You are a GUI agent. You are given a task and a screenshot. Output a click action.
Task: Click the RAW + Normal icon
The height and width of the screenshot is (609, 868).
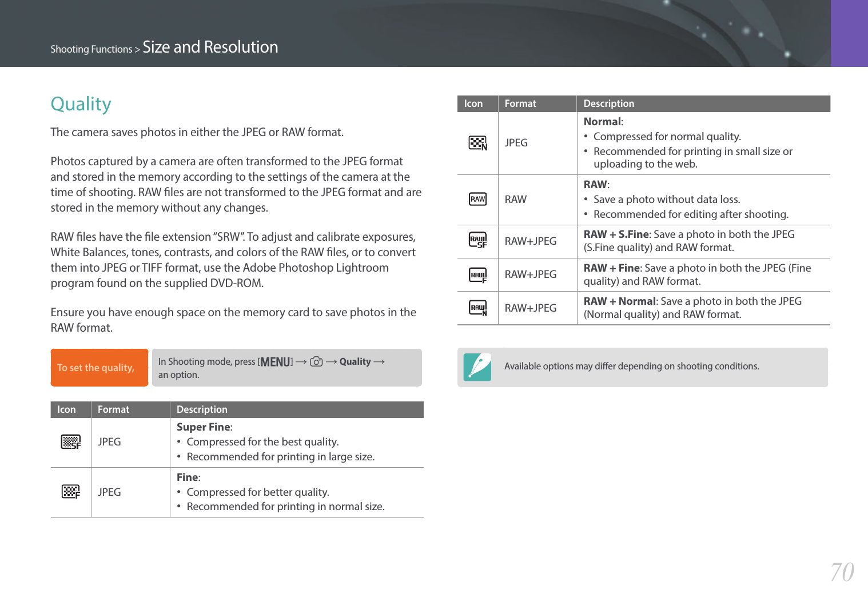[x=478, y=308]
